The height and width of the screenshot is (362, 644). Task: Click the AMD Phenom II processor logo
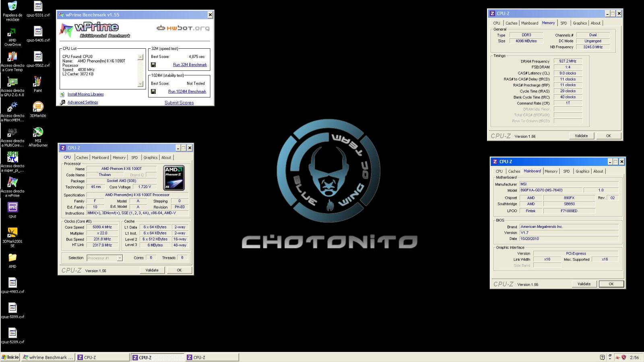point(174,178)
